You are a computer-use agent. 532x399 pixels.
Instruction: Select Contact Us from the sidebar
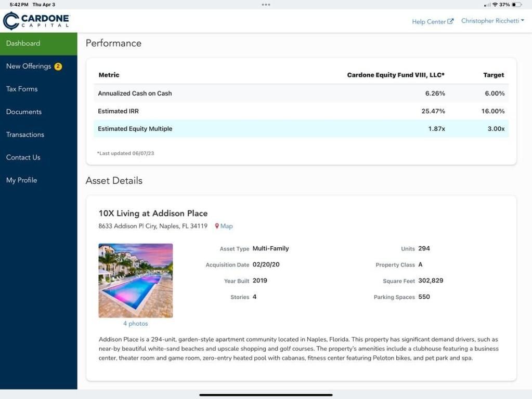point(23,157)
